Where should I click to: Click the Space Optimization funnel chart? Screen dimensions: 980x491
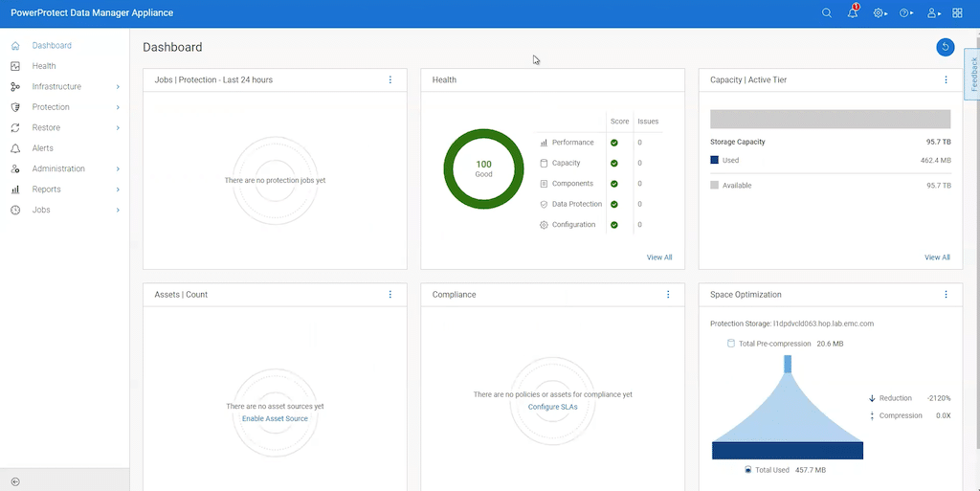[x=788, y=408]
